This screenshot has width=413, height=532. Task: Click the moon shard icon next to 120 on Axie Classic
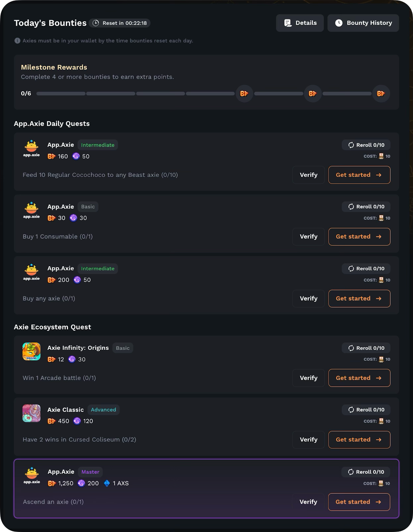pos(77,421)
